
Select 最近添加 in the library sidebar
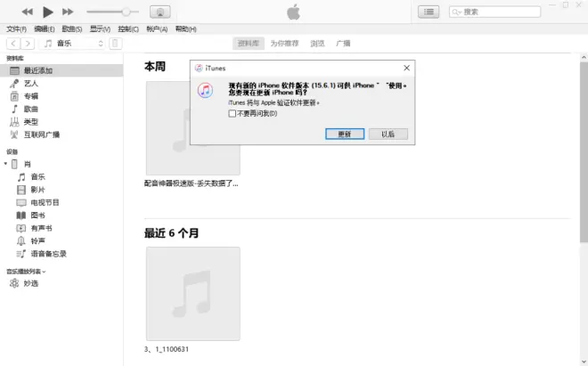tap(61, 70)
